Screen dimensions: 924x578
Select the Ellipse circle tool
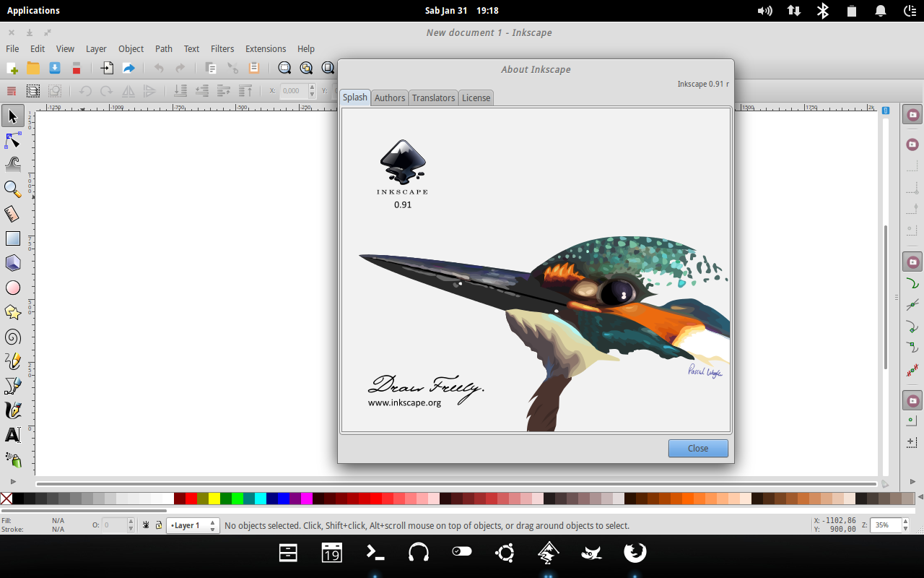(12, 288)
